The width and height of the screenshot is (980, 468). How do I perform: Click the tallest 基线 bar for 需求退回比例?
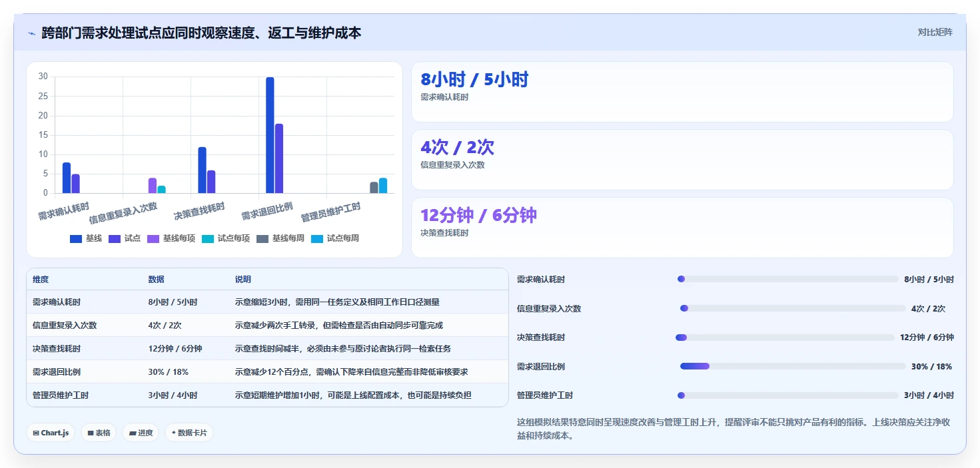pyautogui.click(x=270, y=135)
